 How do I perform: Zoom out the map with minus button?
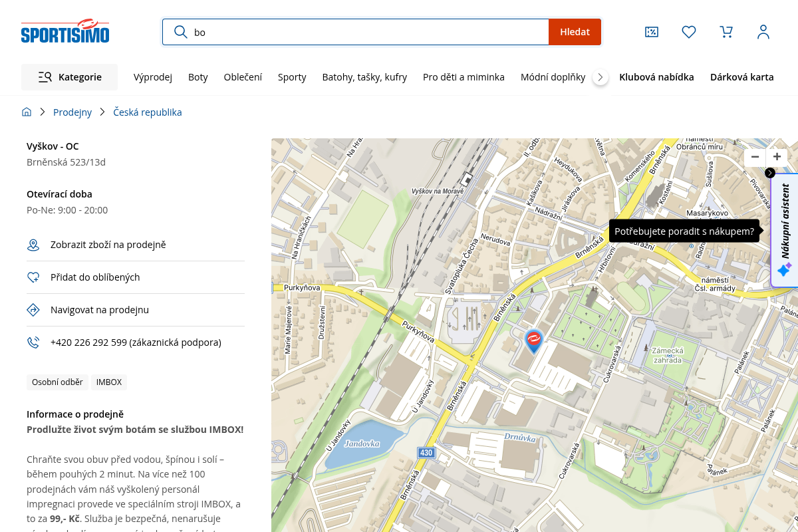click(755, 158)
